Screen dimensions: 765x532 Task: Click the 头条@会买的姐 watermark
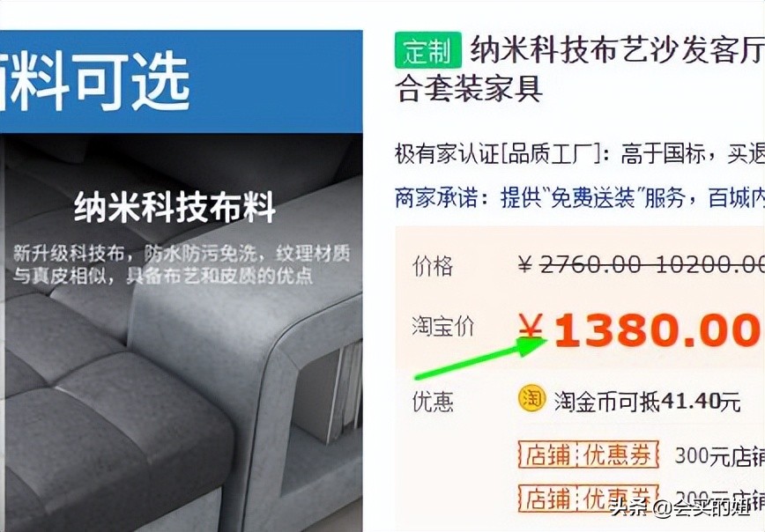681,507
